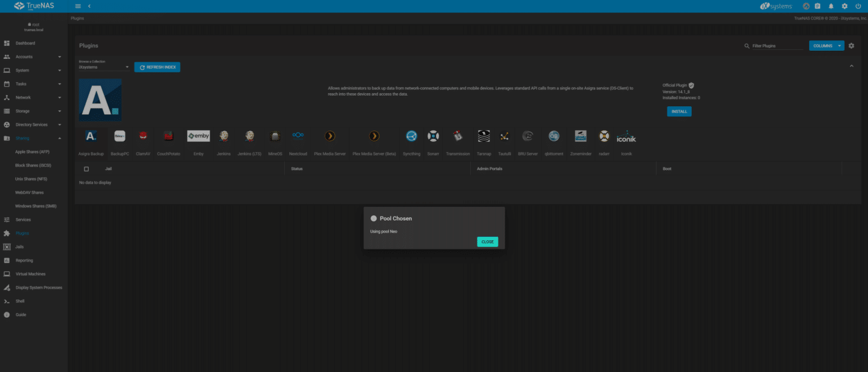Select the Tarsnap plugin

[484, 136]
